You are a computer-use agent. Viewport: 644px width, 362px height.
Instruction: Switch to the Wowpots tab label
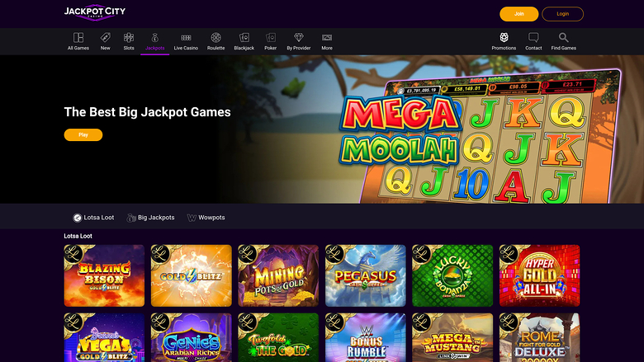pos(211,218)
